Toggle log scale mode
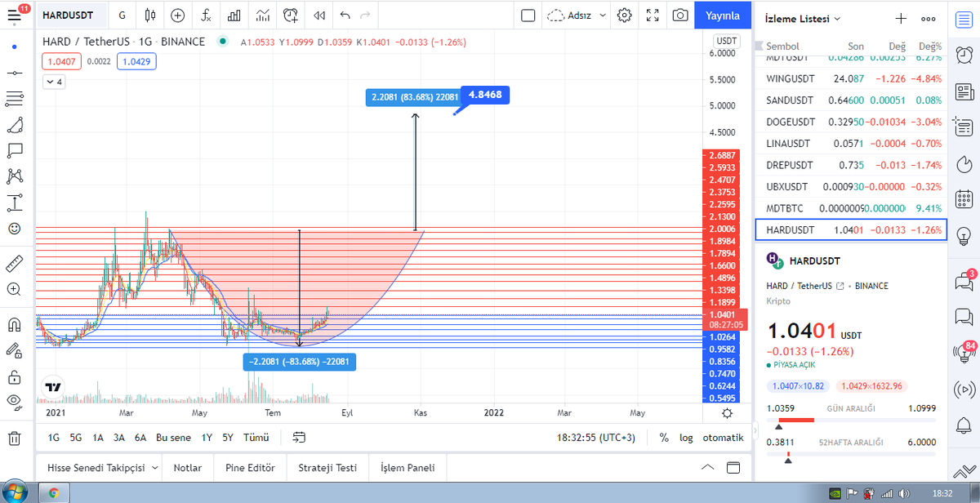 (x=686, y=438)
